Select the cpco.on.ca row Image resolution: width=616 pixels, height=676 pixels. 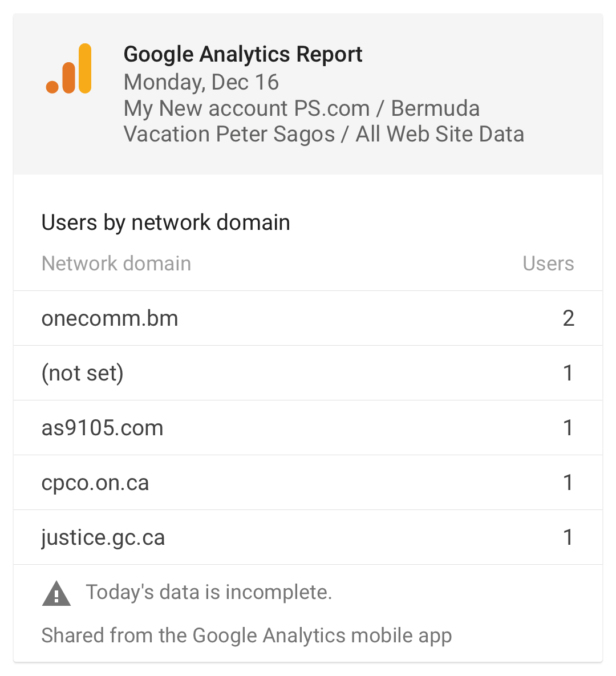pyautogui.click(x=308, y=483)
